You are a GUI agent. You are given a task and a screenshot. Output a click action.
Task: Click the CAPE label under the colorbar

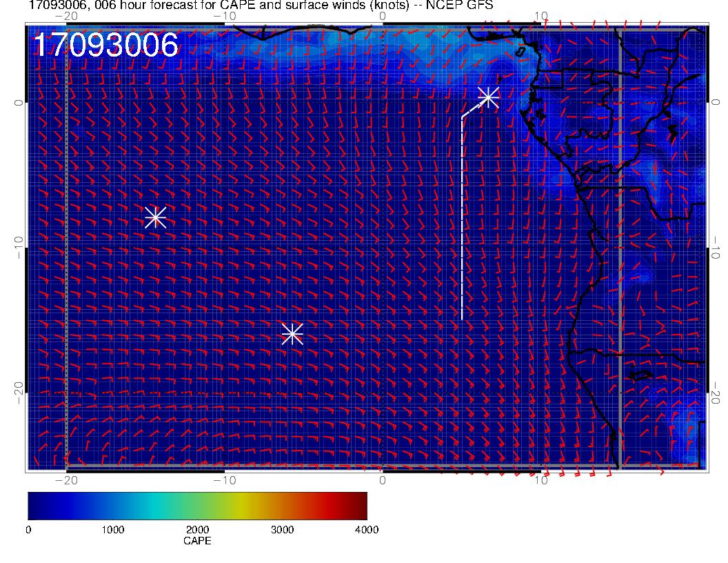(197, 542)
